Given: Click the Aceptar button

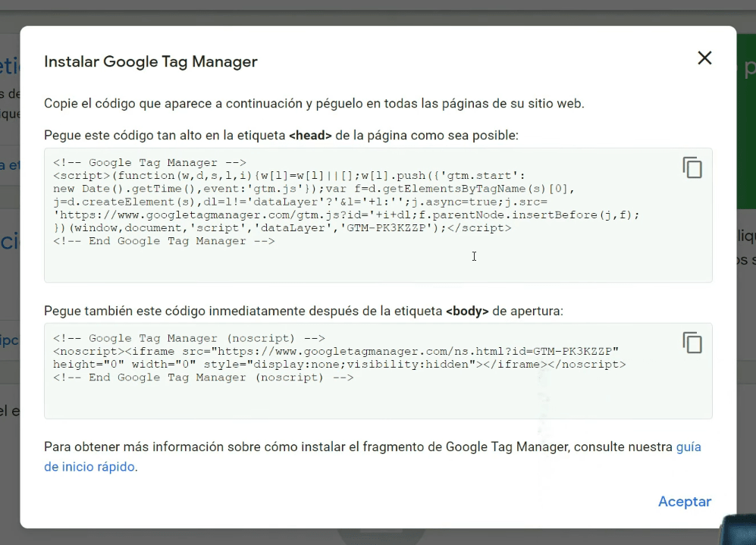Looking at the screenshot, I should (x=685, y=501).
